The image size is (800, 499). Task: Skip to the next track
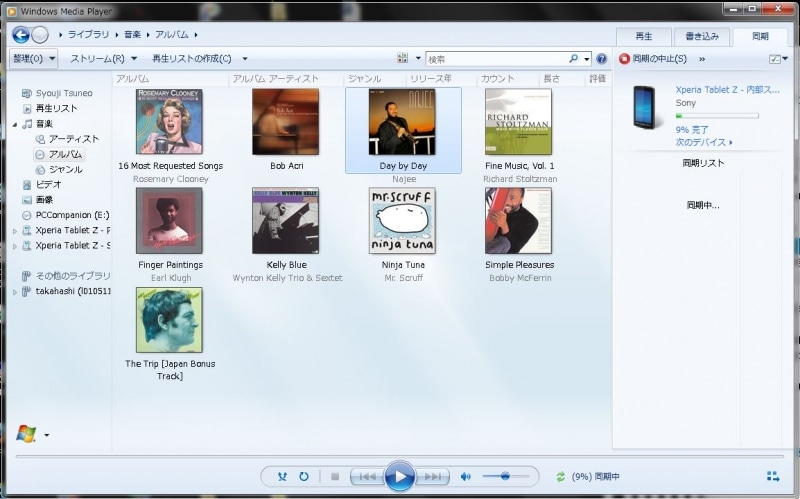[x=432, y=477]
